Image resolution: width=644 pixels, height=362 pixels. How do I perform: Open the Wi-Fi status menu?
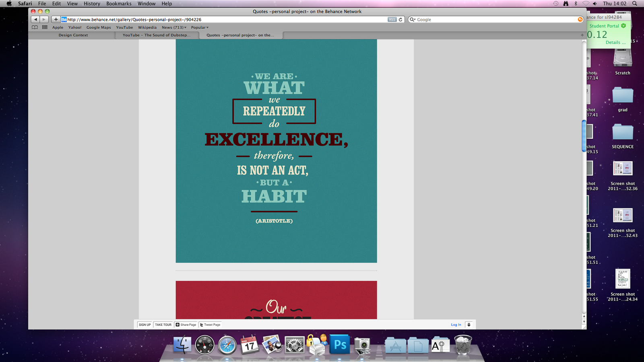[586, 4]
